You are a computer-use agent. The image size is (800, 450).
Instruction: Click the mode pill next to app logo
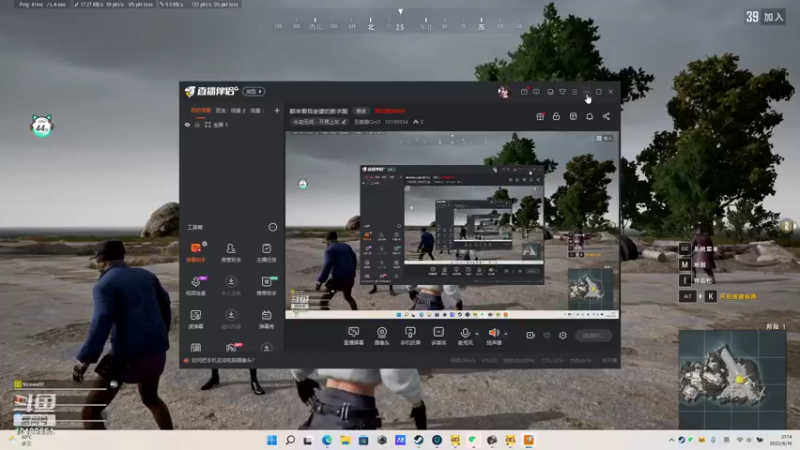254,91
